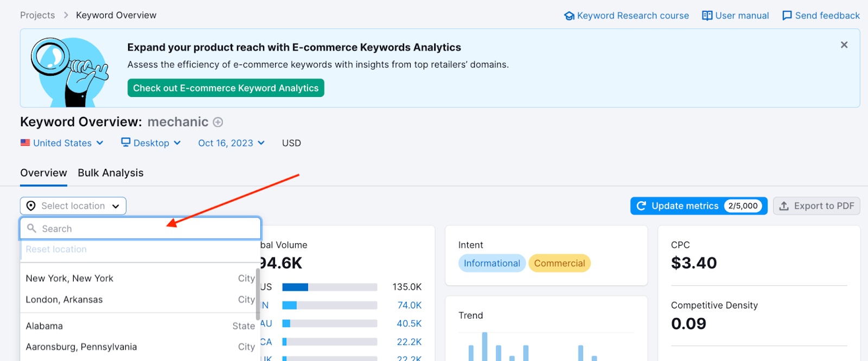
Task: Click the Send feedback speech bubble icon
Action: (787, 16)
